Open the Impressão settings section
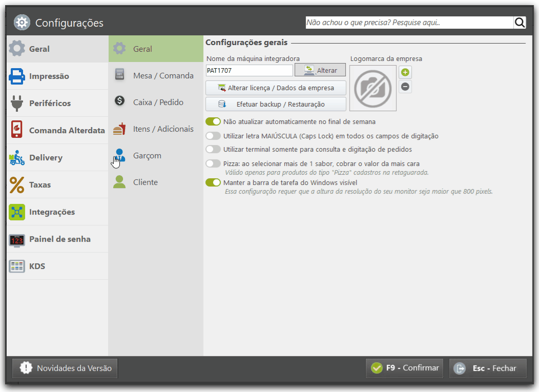The image size is (539, 392). tap(57, 76)
